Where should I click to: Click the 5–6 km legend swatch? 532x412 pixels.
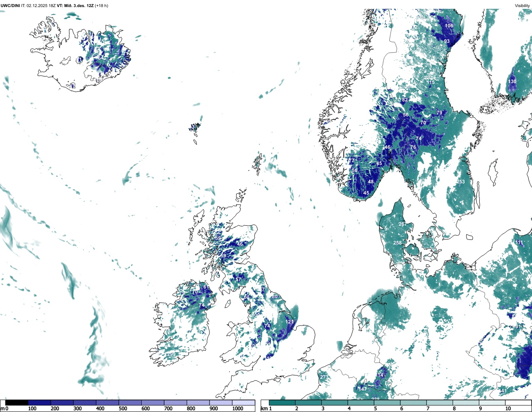tap(387, 402)
